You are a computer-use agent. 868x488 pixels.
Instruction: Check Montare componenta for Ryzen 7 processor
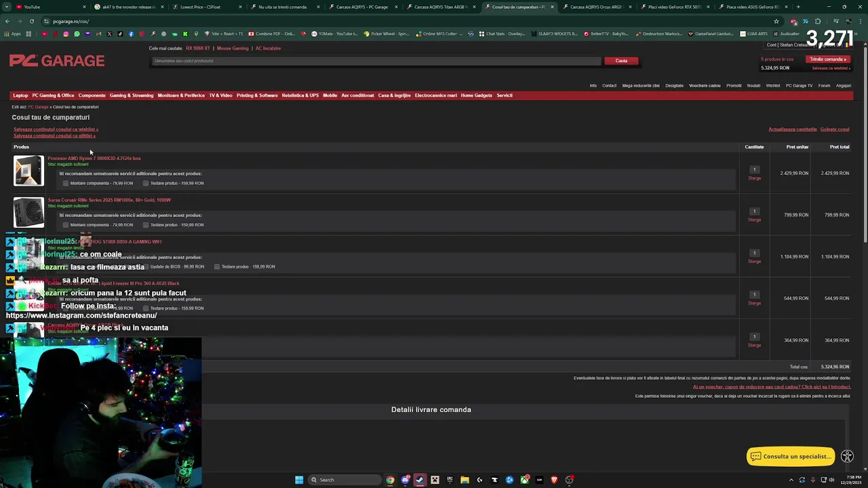click(x=66, y=183)
